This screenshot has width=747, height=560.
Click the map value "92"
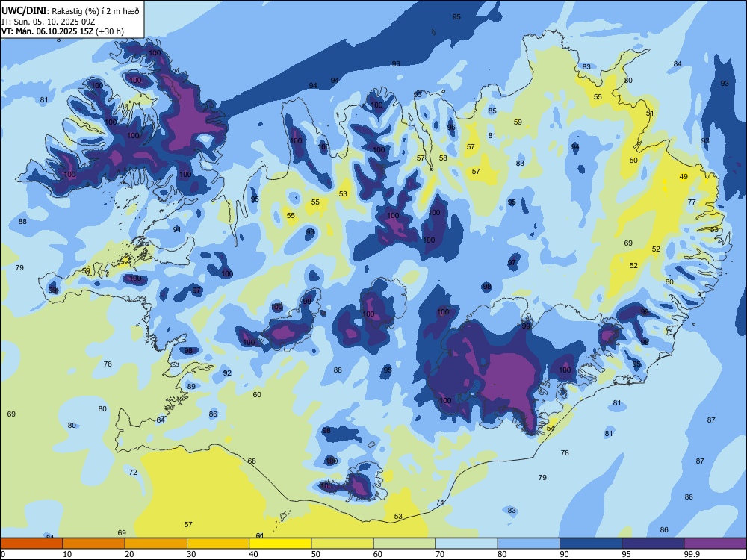click(227, 373)
